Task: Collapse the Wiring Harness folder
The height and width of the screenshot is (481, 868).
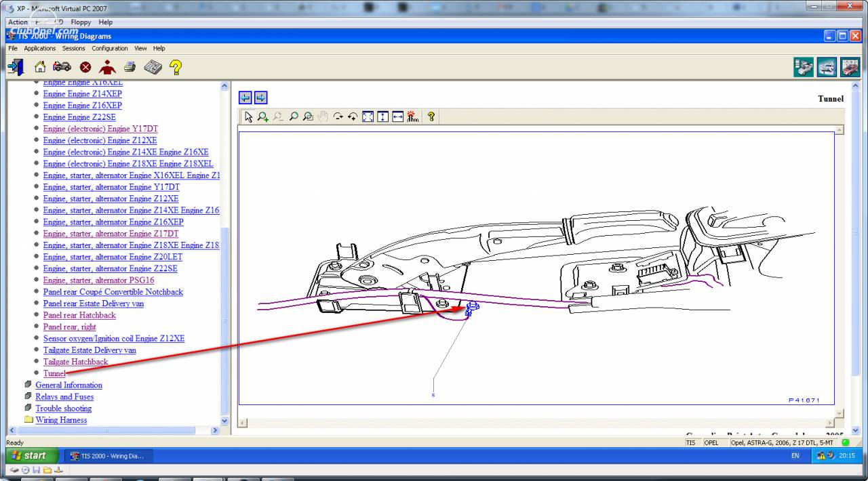Action: (x=28, y=419)
